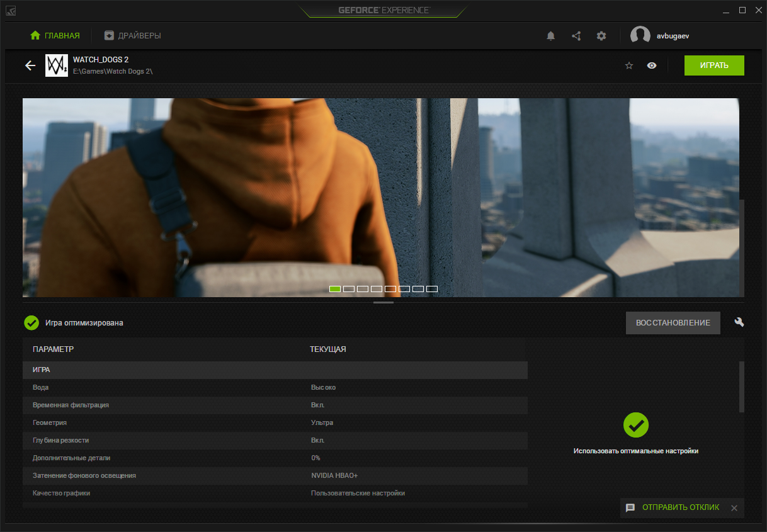Select the Качество графики row
767x532 pixels.
pos(275,493)
